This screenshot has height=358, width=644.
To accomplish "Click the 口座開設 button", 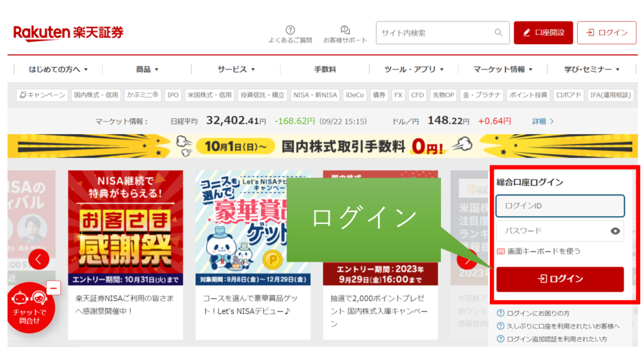I will [x=543, y=33].
